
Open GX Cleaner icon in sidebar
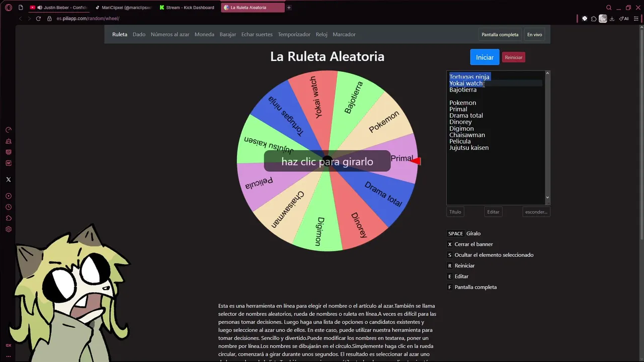(9, 141)
